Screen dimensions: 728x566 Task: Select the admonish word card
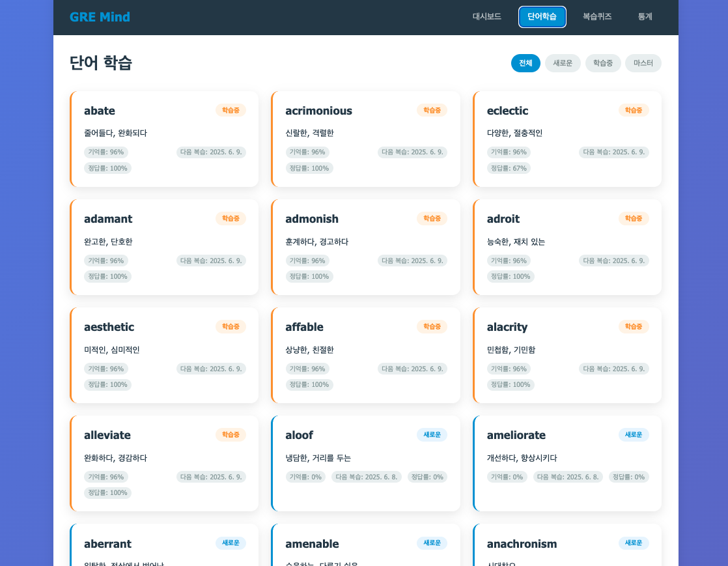[x=365, y=247]
